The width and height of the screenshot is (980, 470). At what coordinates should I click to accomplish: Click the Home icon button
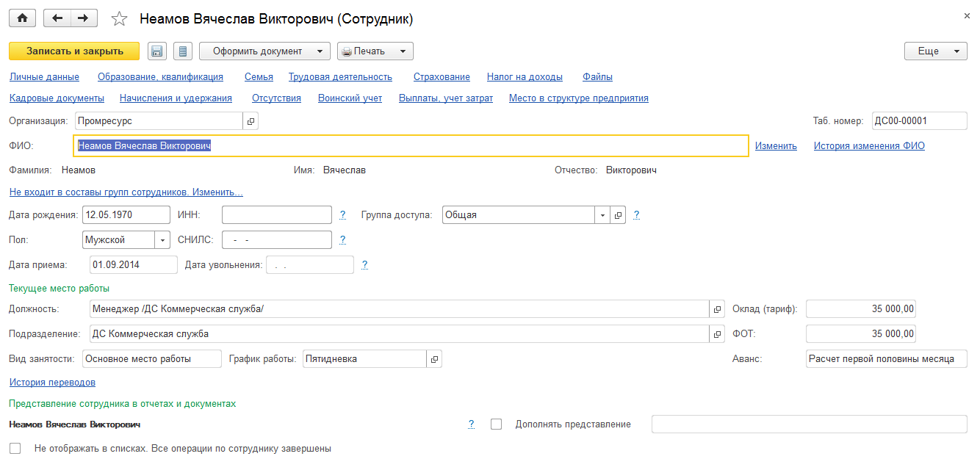point(22,18)
